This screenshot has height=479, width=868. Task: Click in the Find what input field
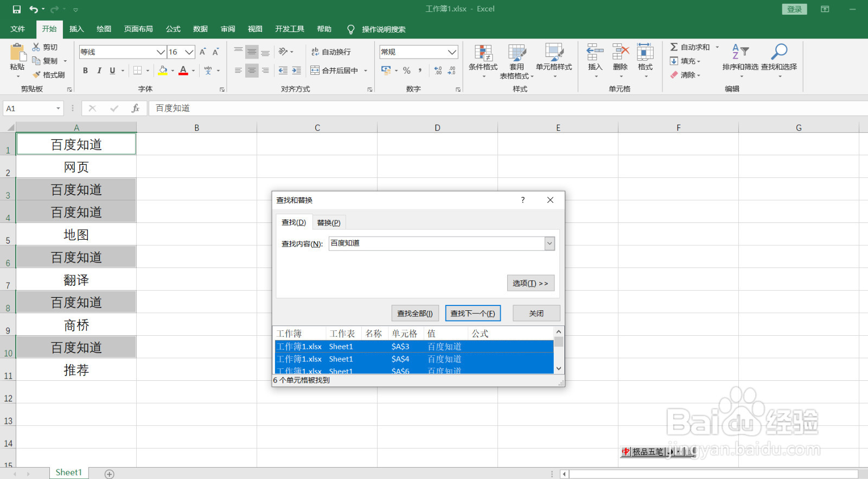point(437,244)
